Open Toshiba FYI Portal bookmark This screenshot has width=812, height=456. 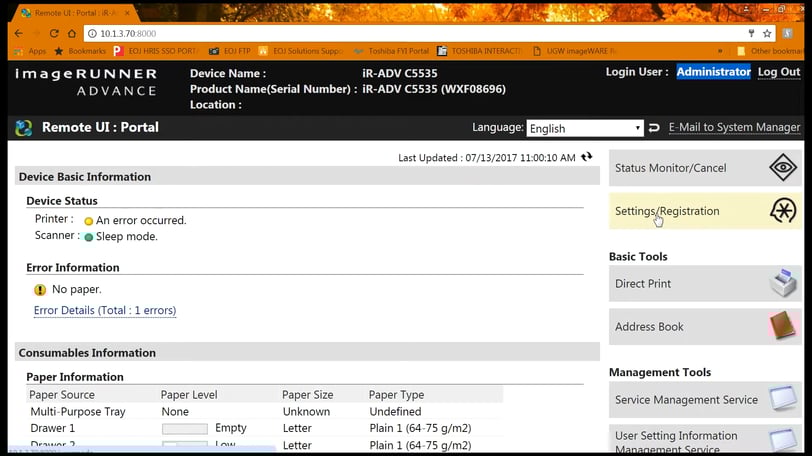pyautogui.click(x=392, y=51)
